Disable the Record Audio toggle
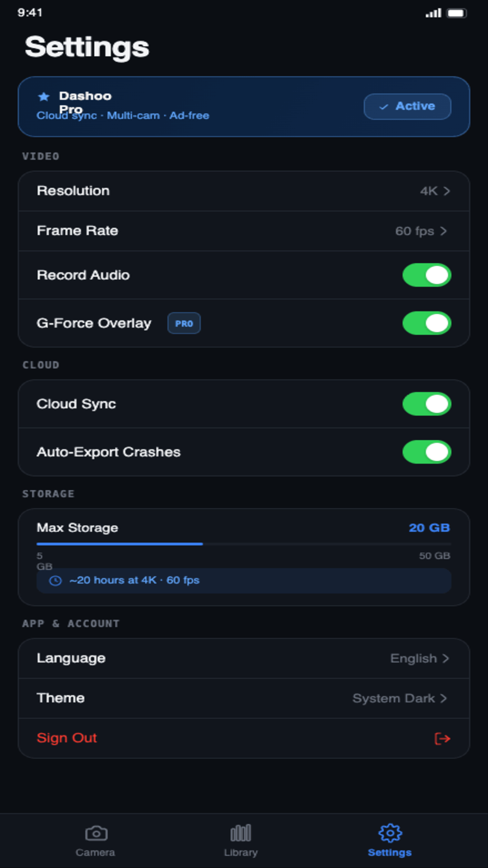488x868 pixels. point(427,275)
